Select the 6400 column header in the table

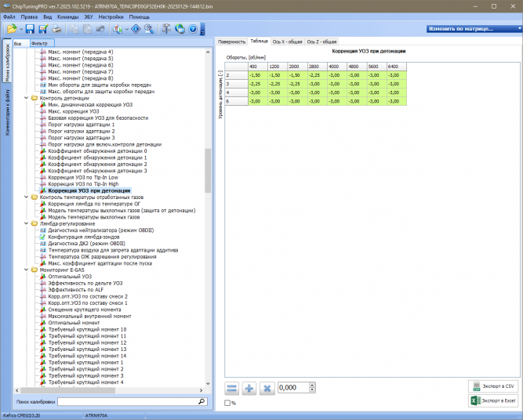[397, 67]
